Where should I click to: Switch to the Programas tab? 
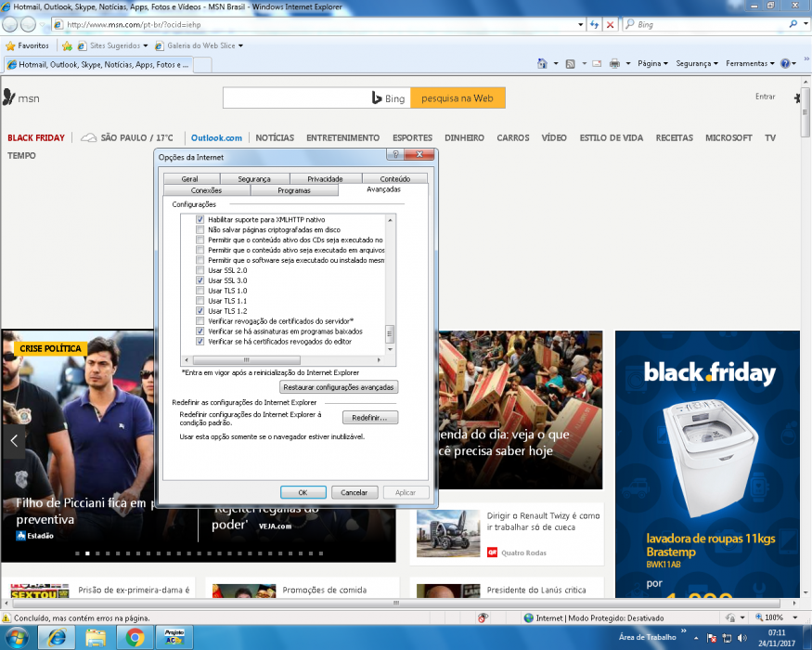click(294, 190)
